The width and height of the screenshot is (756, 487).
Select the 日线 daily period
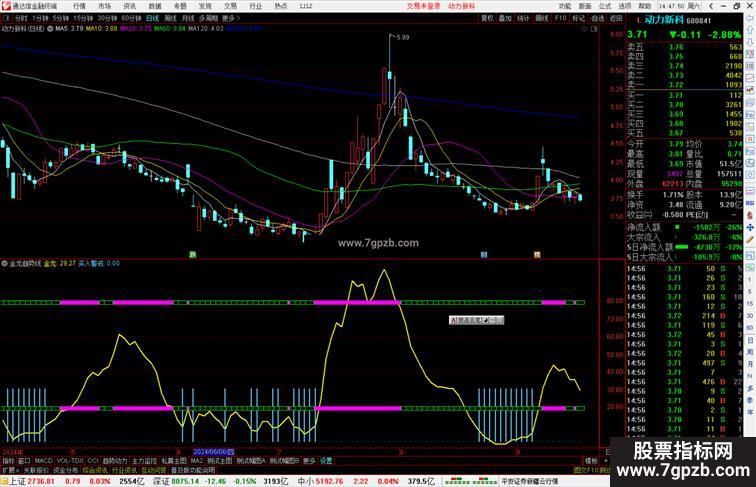coord(152,18)
